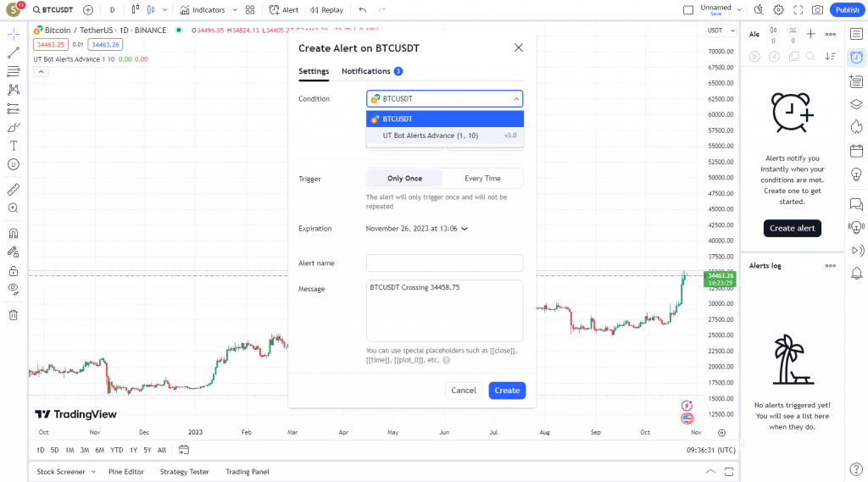868x482 pixels.
Task: Open the forecasting and measurement tools
Action: click(14, 108)
